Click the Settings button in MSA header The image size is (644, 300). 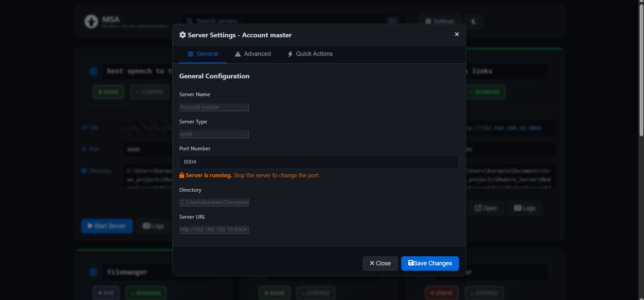click(x=440, y=21)
